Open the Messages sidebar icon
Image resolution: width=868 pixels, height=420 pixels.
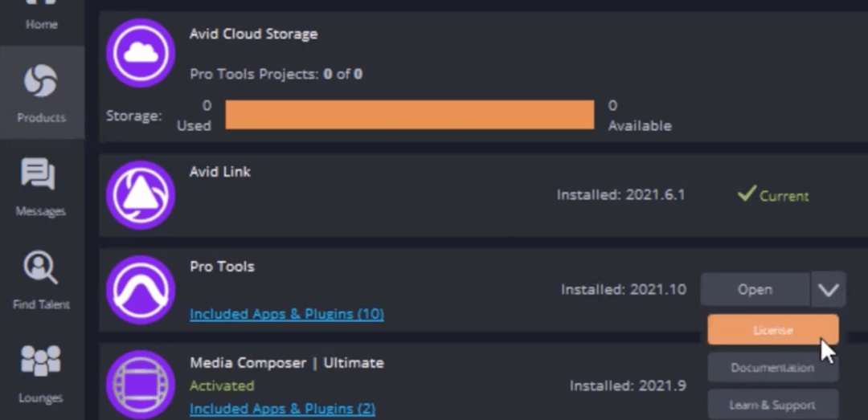[40, 186]
